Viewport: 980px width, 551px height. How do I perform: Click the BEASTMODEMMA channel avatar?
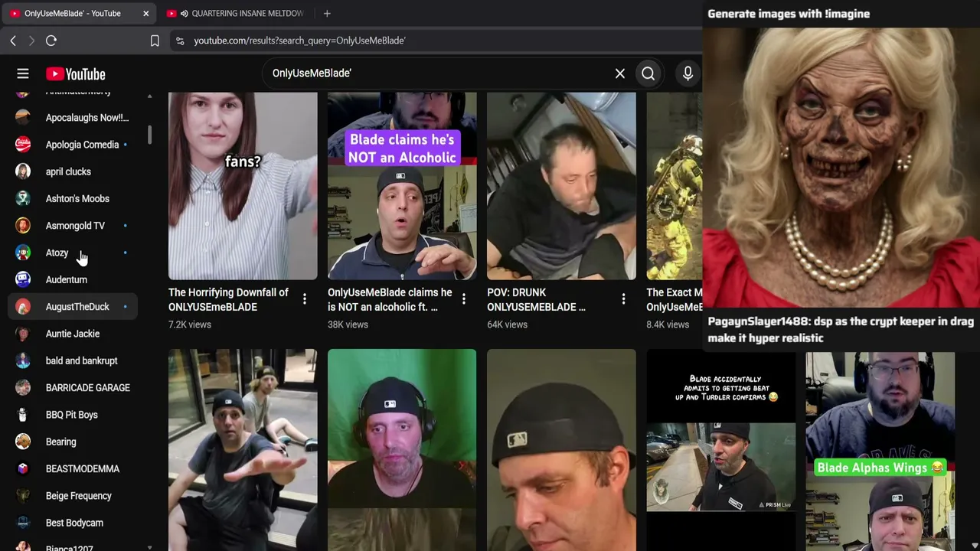23,469
